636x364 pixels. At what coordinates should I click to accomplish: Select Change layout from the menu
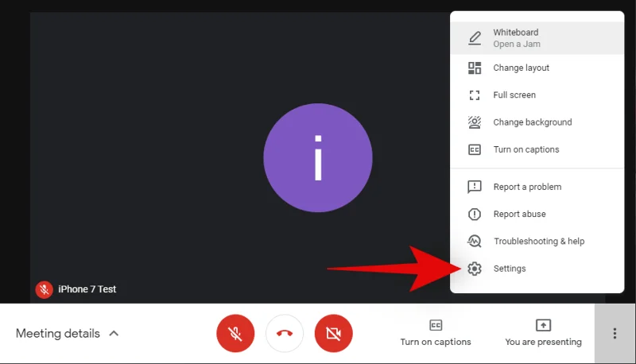pyautogui.click(x=537, y=68)
